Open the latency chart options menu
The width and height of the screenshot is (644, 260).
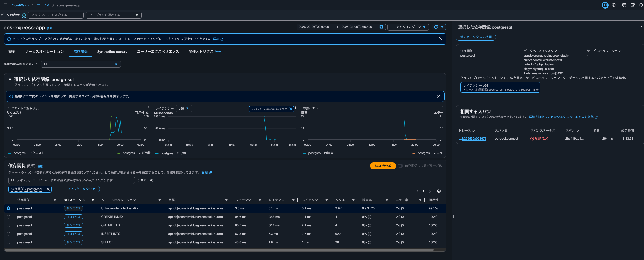[295, 108]
